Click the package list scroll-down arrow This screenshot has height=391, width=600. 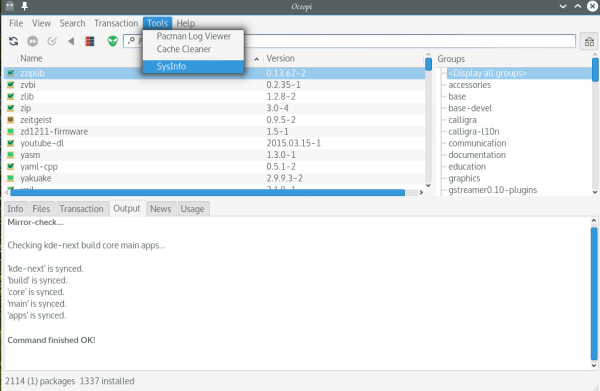(428, 185)
